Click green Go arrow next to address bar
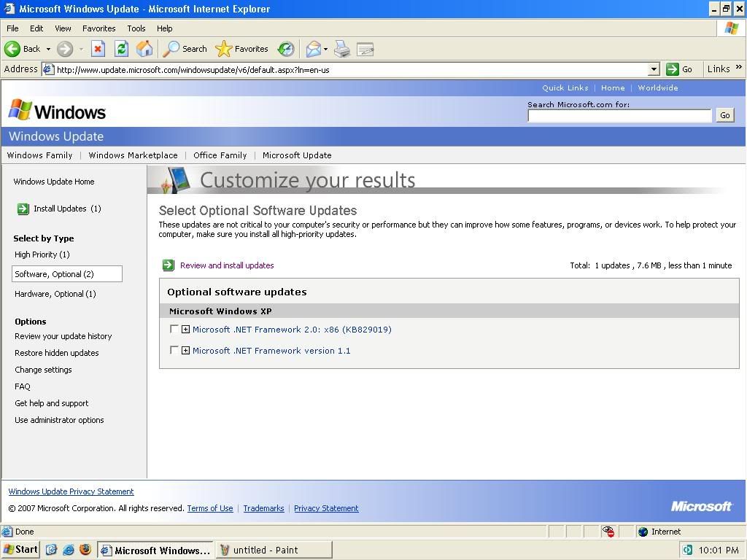 pos(672,69)
